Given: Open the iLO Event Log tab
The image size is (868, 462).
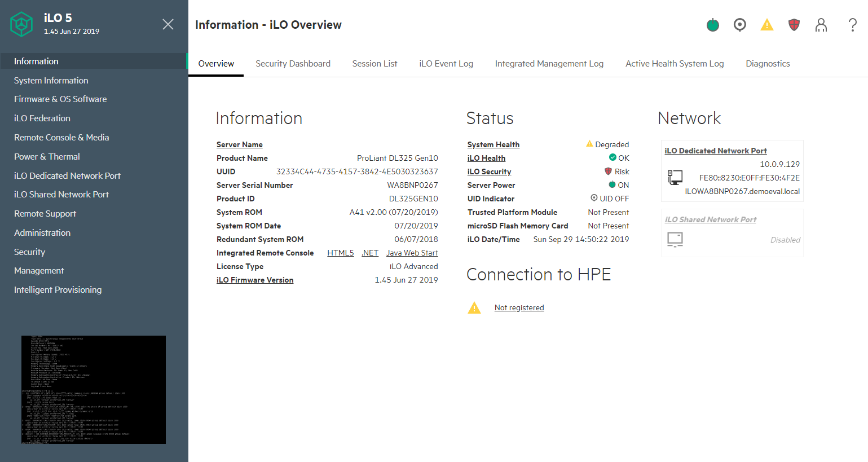Looking at the screenshot, I should (x=446, y=64).
